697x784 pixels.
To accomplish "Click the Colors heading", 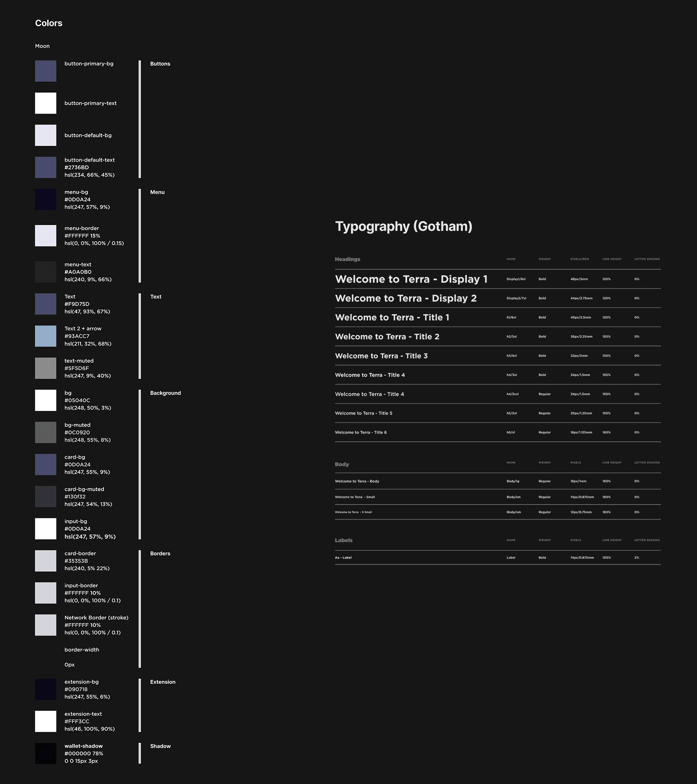I will pyautogui.click(x=49, y=23).
